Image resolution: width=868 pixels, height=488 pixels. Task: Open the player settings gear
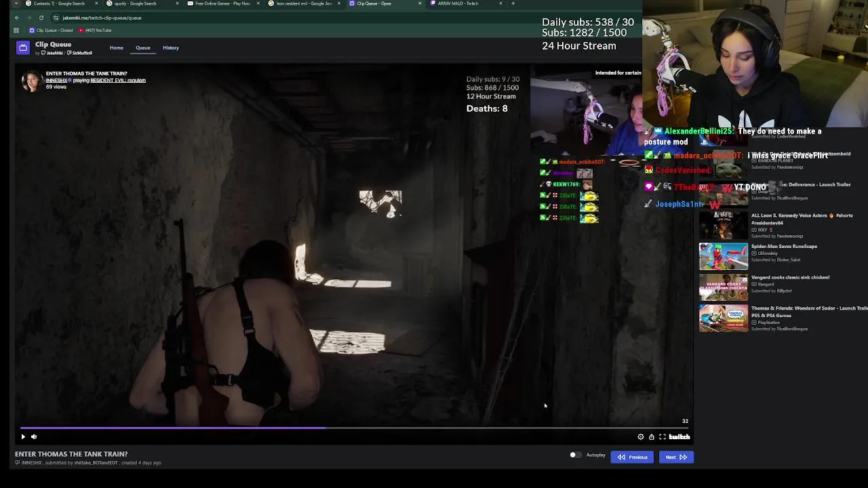coord(641,437)
